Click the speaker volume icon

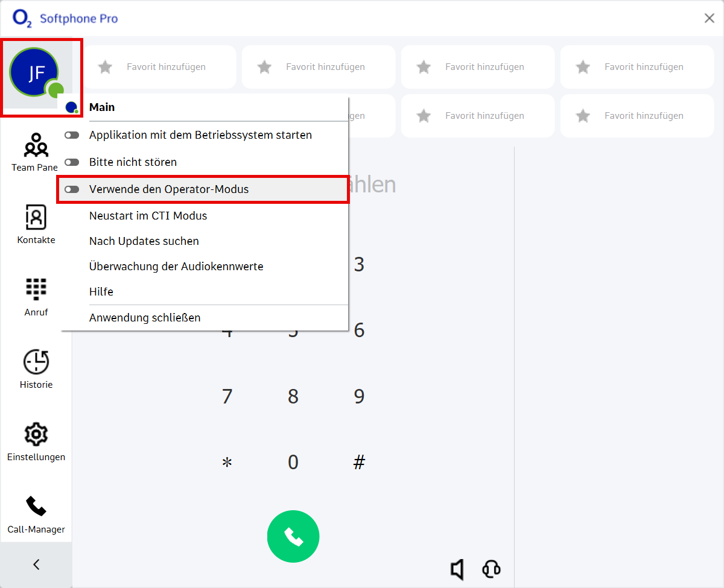tap(457, 569)
